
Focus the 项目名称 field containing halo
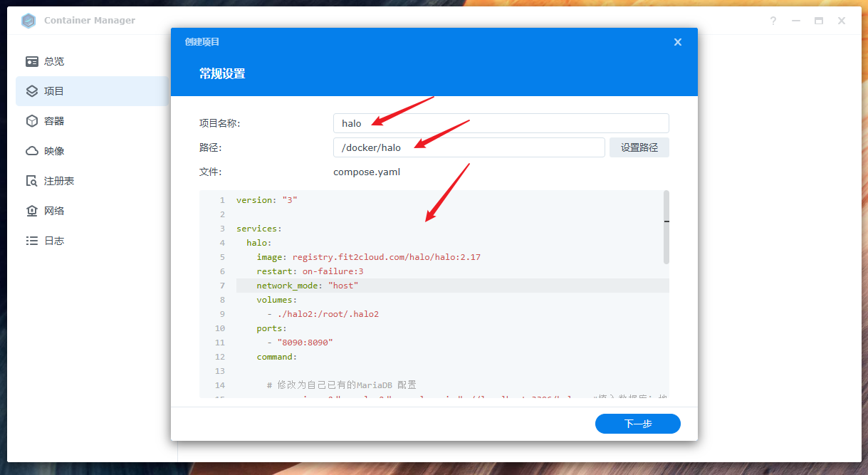[501, 123]
